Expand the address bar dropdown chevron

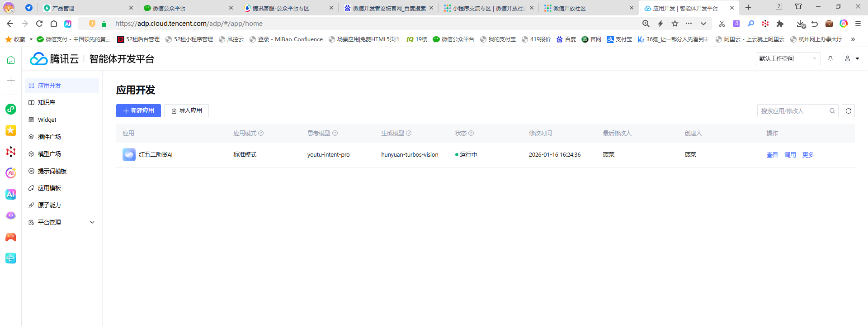coord(703,24)
